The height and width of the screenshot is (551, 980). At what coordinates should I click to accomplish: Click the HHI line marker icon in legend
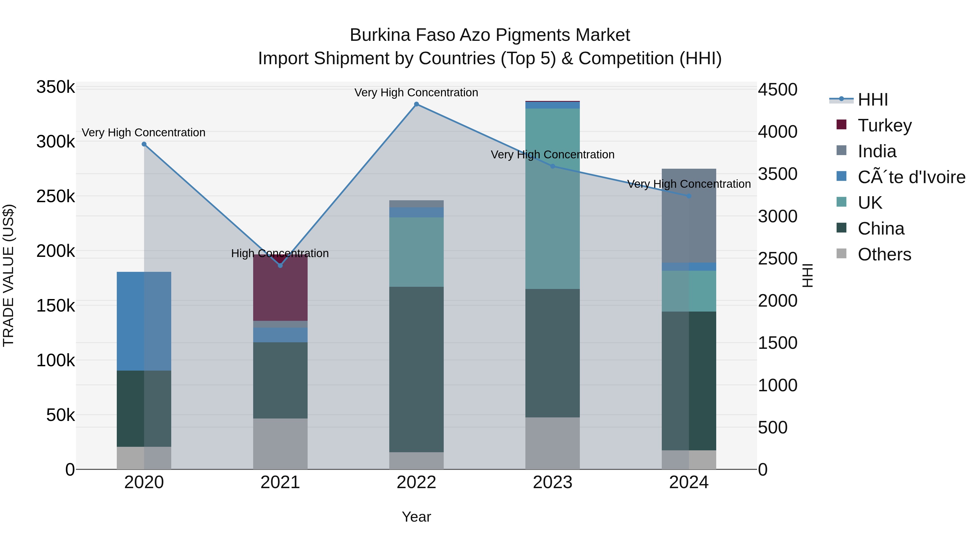coord(841,99)
